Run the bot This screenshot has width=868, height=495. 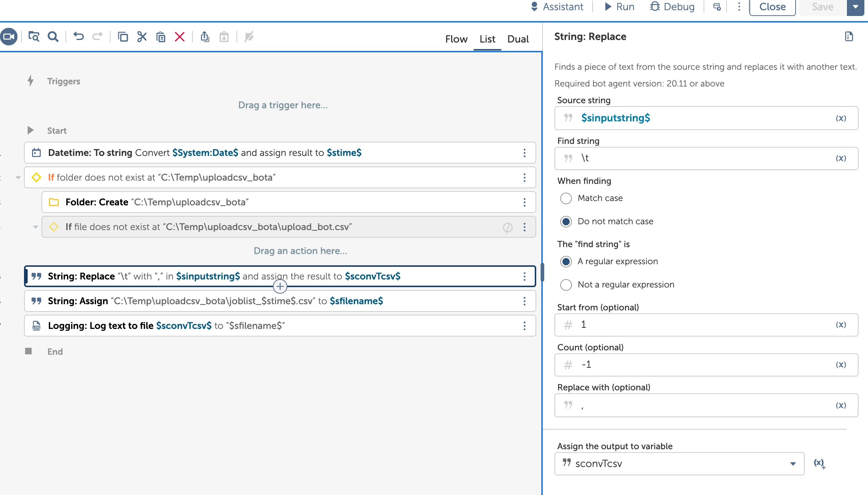(620, 7)
